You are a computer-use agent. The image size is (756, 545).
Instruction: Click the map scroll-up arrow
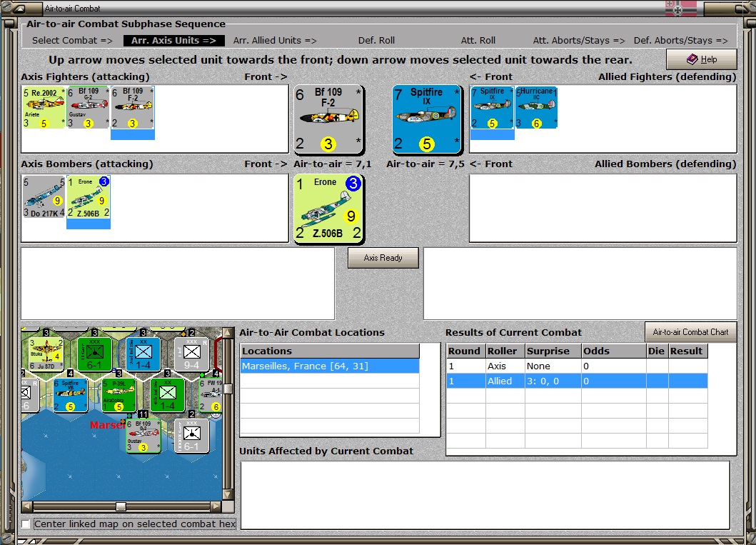pyautogui.click(x=228, y=333)
